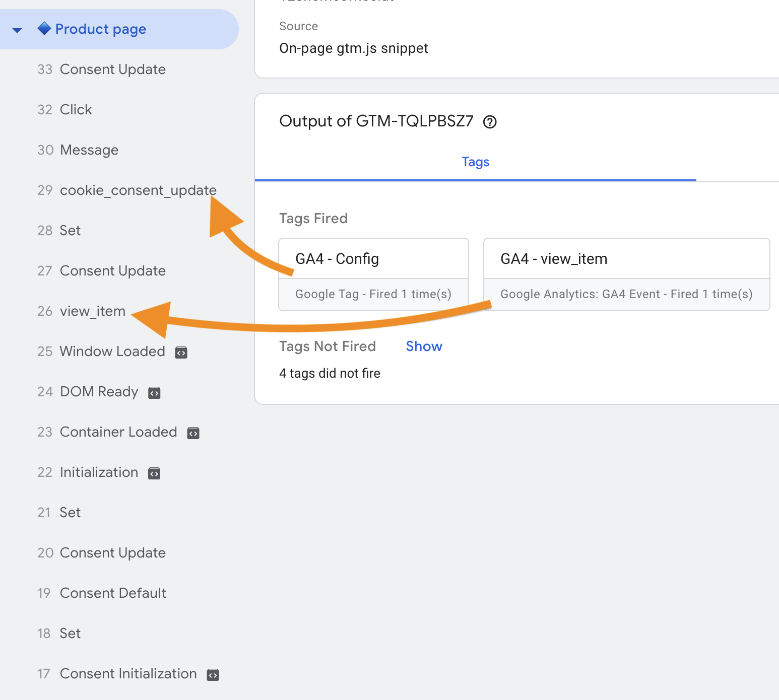Image resolution: width=779 pixels, height=700 pixels.
Task: Open event 33 Consent Update
Action: pyautogui.click(x=112, y=69)
